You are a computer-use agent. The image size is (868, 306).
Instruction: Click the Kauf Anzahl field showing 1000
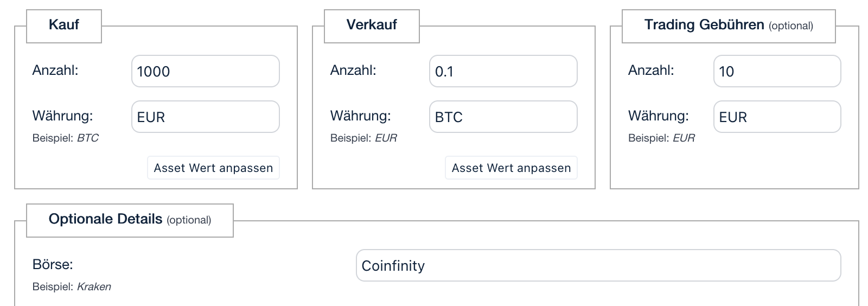(205, 71)
